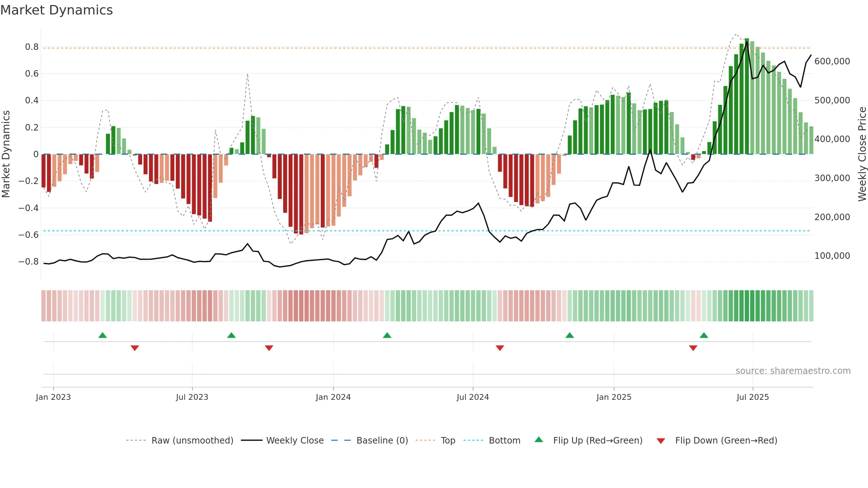The image size is (868, 488).
Task: Click the red flip-down triangle of spring 2025
Action: click(693, 348)
